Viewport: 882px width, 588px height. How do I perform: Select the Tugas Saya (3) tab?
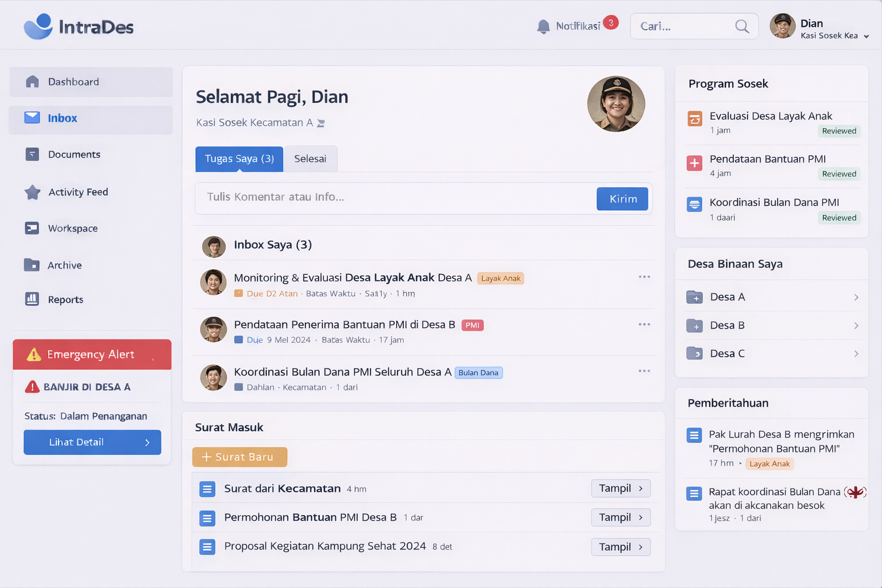(x=239, y=159)
